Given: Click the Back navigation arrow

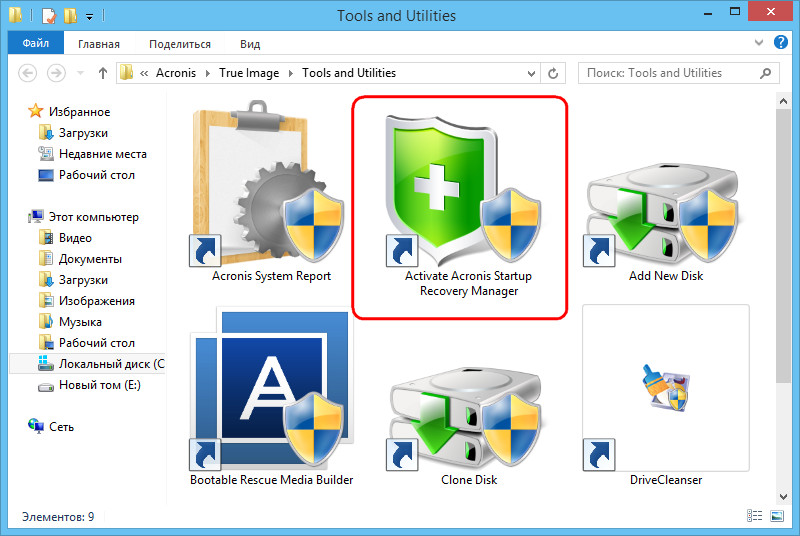Looking at the screenshot, I should 28,73.
